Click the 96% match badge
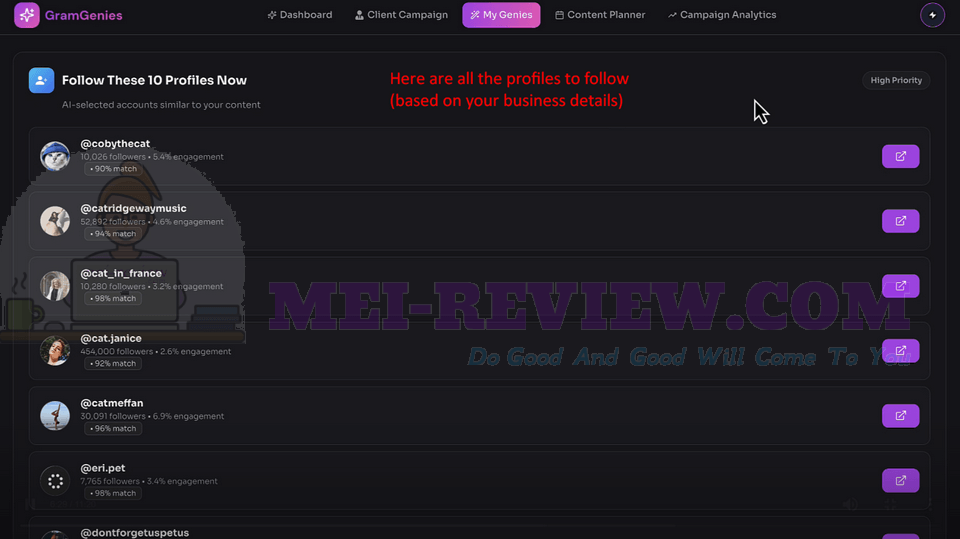 (x=113, y=428)
